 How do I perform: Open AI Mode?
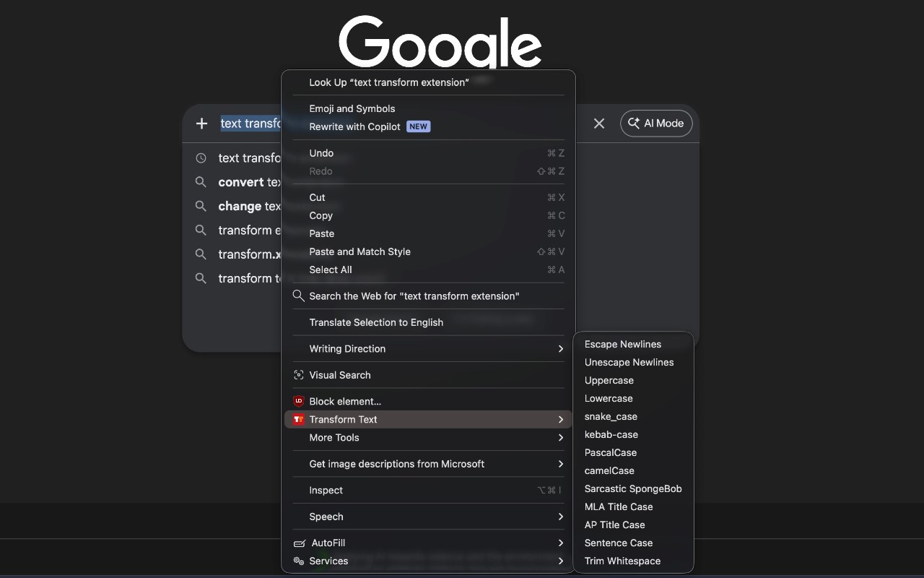click(x=656, y=124)
